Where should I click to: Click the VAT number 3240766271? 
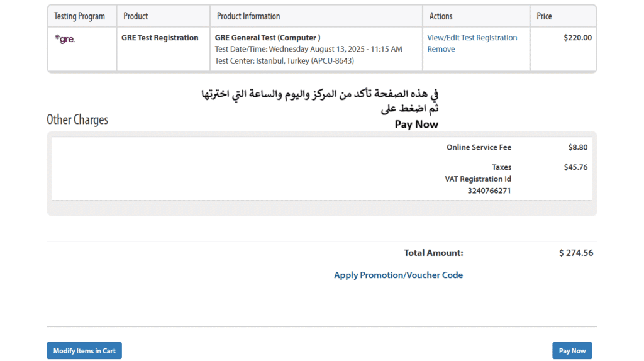pyautogui.click(x=489, y=191)
